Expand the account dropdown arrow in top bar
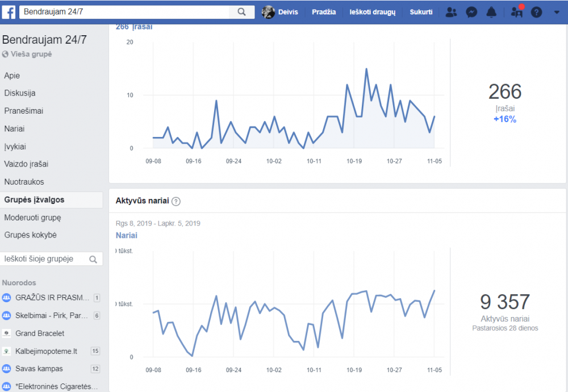This screenshot has width=568, height=392. 557,12
